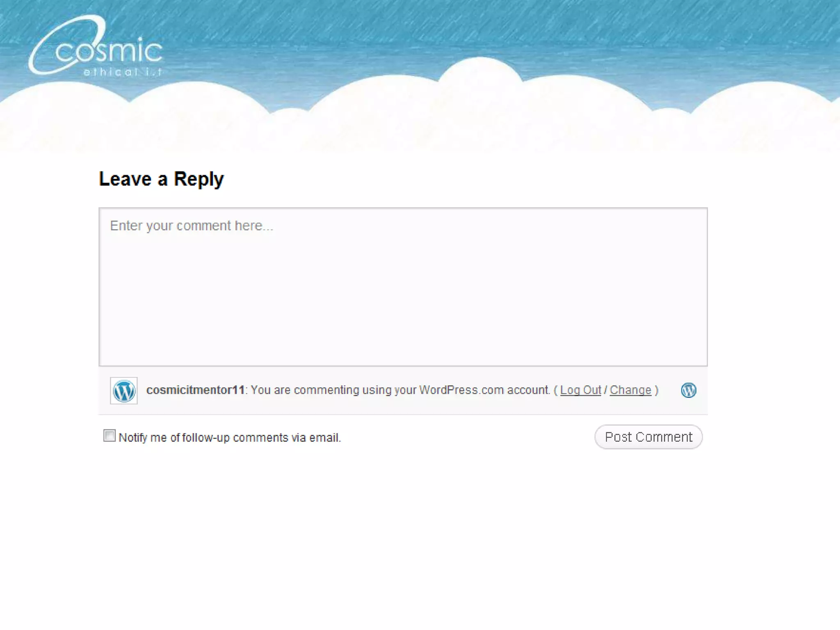Screen dimensions: 840x630
Task: Click the 'ethical i.t' tagline under logo
Action: click(x=122, y=73)
